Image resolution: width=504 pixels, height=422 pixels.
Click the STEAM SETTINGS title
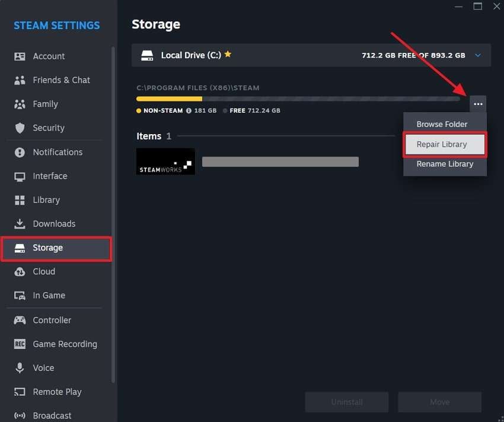tap(56, 26)
